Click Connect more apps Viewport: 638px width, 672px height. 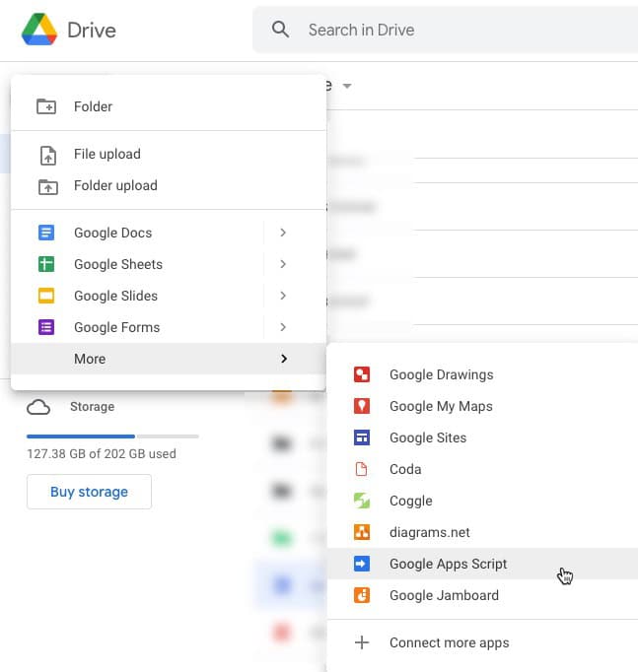click(482, 642)
